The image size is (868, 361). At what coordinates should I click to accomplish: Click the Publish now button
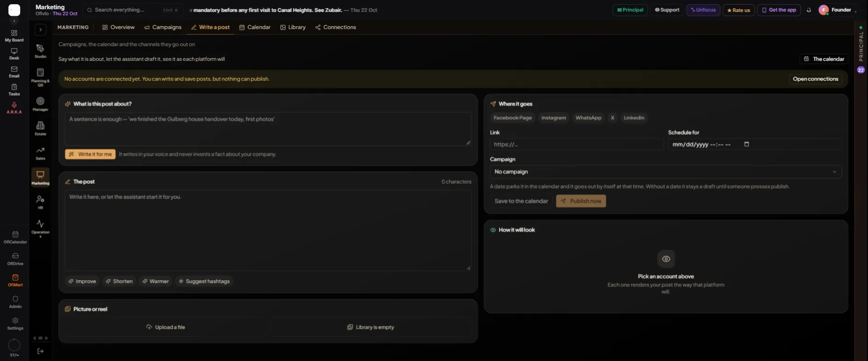point(581,201)
